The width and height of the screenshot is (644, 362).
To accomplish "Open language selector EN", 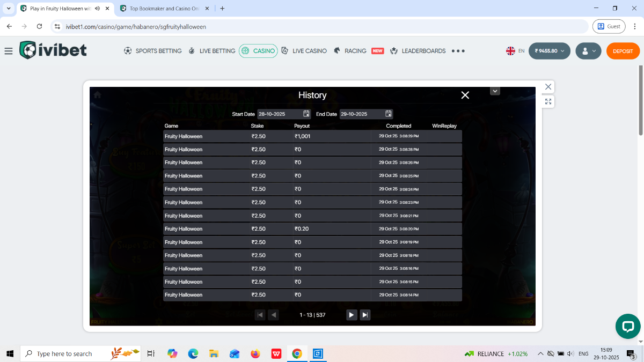I will 515,51.
